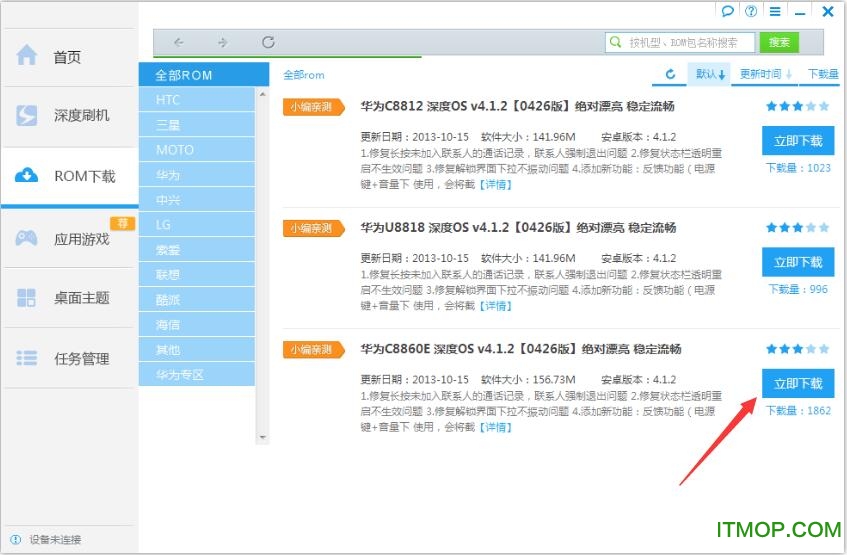847x555 pixels.
Task: Filter ROMs by 酷派 brand
Action: [x=197, y=300]
